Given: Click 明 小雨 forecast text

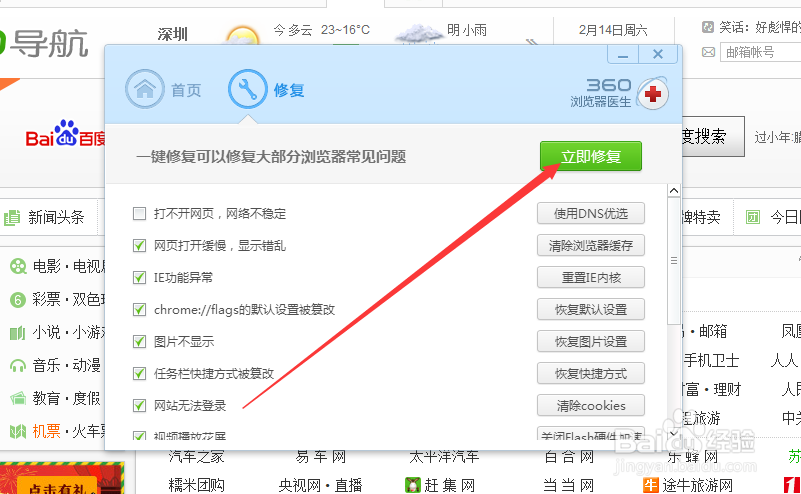Looking at the screenshot, I should 466,30.
